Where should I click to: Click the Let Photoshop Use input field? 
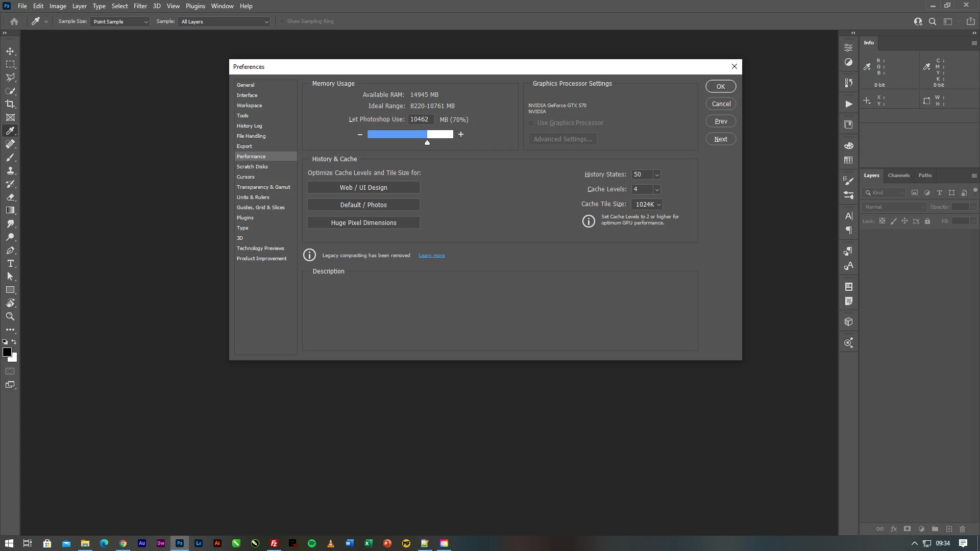(x=421, y=119)
